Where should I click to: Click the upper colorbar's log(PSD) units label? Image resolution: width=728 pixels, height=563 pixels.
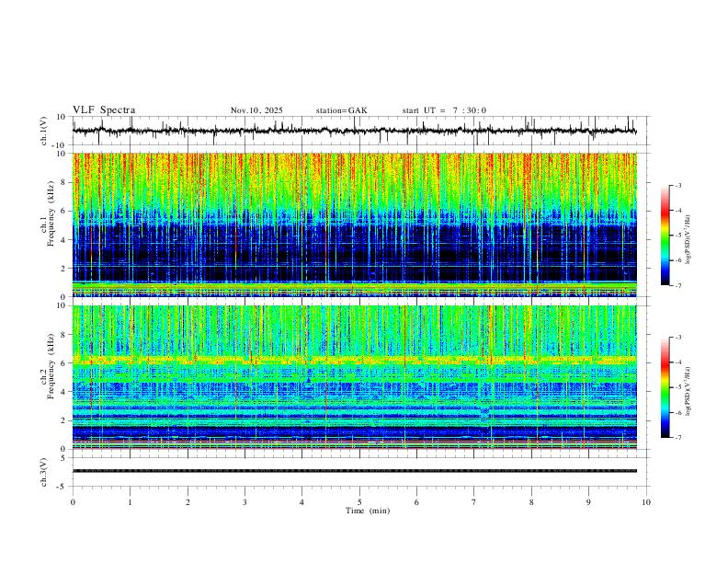pos(688,239)
